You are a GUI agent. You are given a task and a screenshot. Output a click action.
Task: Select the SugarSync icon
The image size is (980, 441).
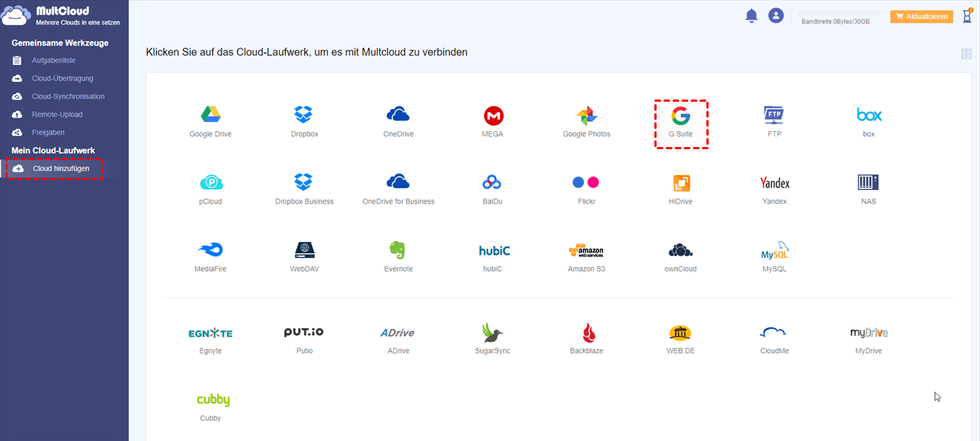(492, 332)
